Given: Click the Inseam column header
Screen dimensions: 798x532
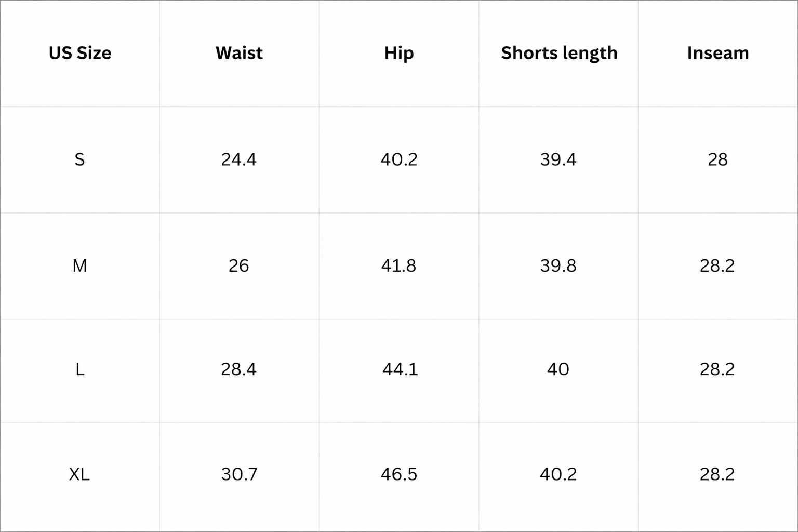Looking at the screenshot, I should tap(718, 53).
